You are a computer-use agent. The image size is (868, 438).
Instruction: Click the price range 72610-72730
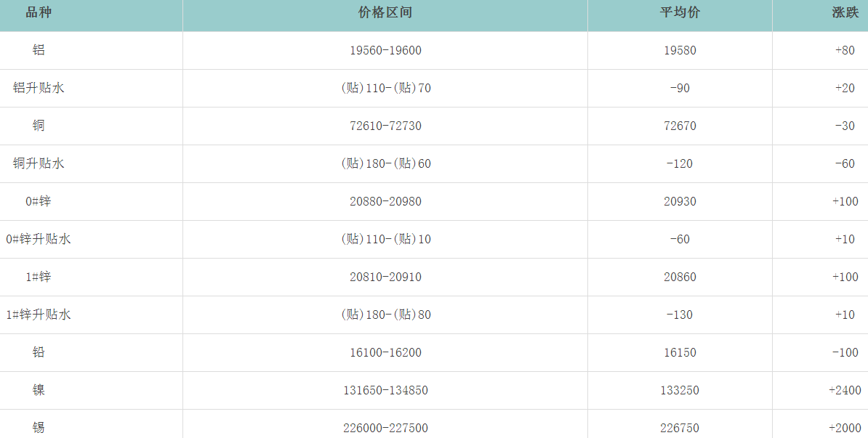pos(385,126)
